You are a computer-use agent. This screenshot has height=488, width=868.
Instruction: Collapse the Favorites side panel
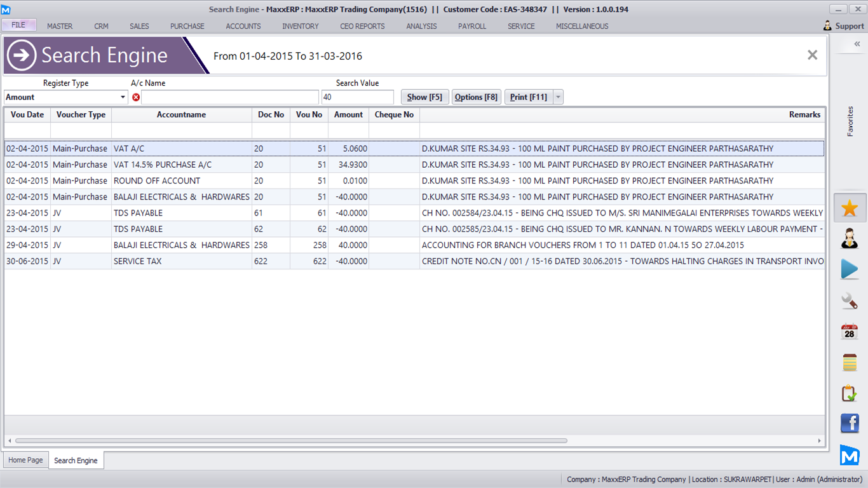(857, 44)
